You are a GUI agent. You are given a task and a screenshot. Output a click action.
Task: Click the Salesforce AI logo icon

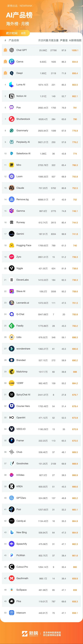click(11, 154)
